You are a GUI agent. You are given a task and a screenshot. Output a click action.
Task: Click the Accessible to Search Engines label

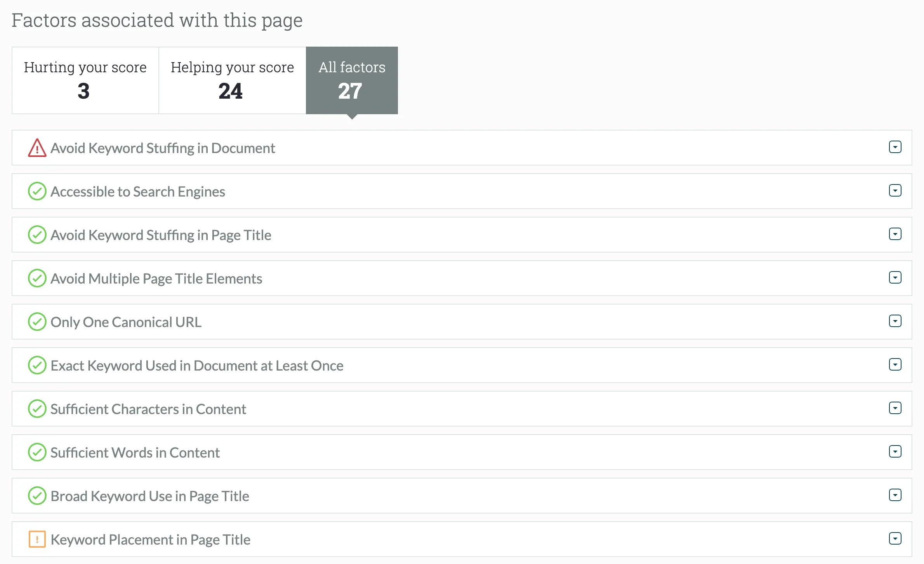138,192
